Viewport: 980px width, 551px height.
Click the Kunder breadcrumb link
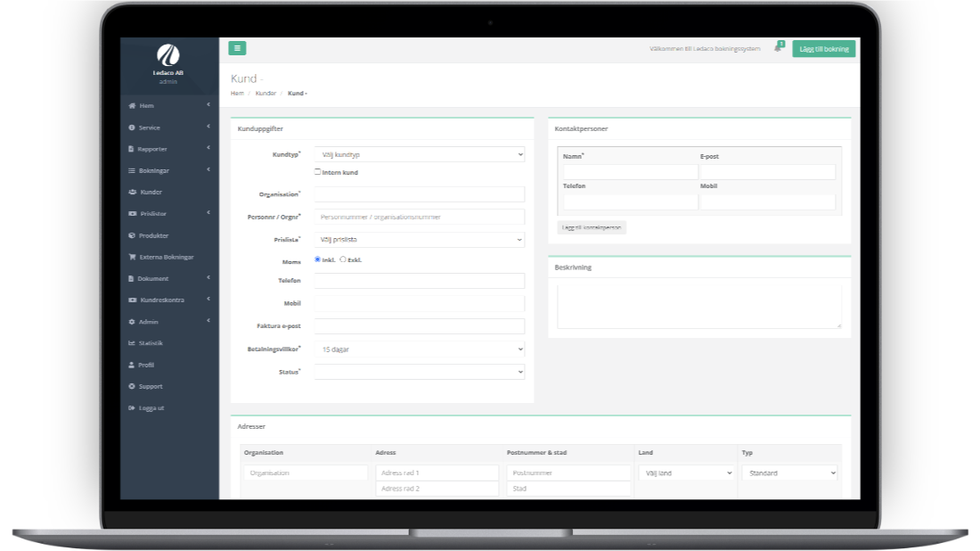tap(265, 93)
